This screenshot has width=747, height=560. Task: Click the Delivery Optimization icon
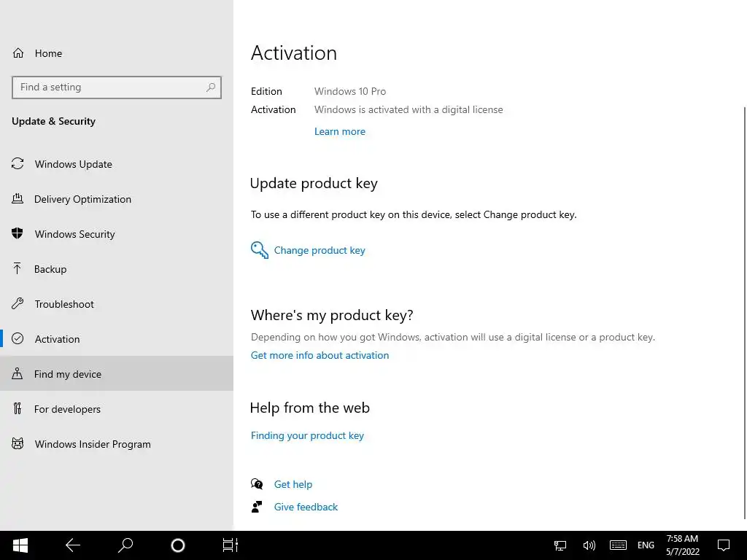point(18,198)
